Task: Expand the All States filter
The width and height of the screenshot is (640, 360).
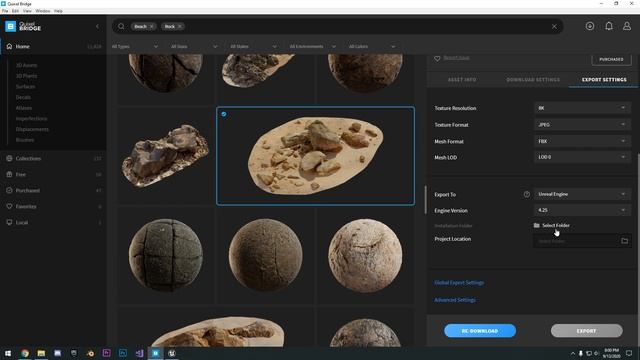Action: click(x=253, y=47)
